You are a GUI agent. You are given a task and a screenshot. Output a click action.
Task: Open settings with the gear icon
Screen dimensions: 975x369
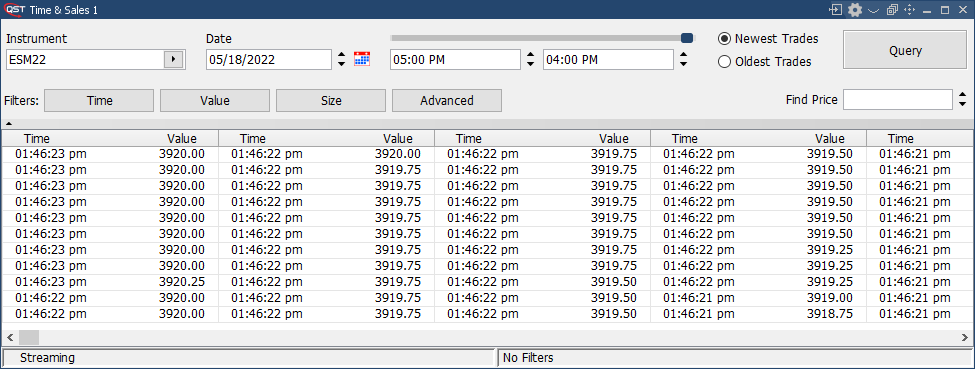[x=855, y=10]
